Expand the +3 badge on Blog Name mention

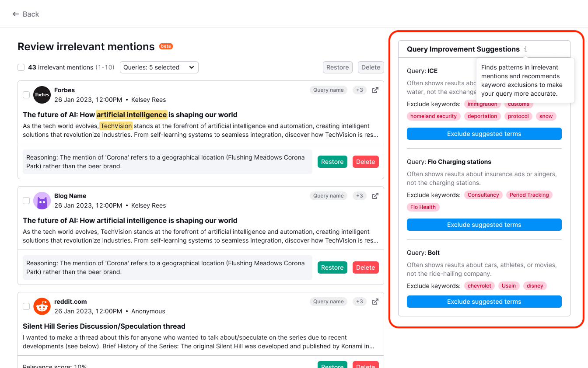(359, 196)
